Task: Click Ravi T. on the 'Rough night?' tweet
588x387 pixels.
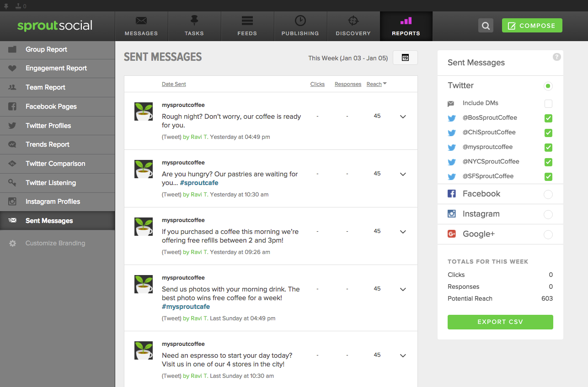Action: coord(199,137)
